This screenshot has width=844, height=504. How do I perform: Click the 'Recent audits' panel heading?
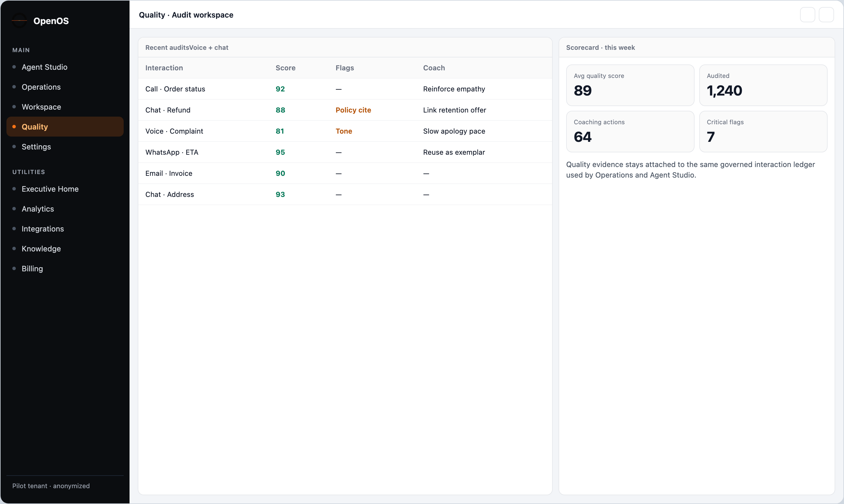point(167,47)
